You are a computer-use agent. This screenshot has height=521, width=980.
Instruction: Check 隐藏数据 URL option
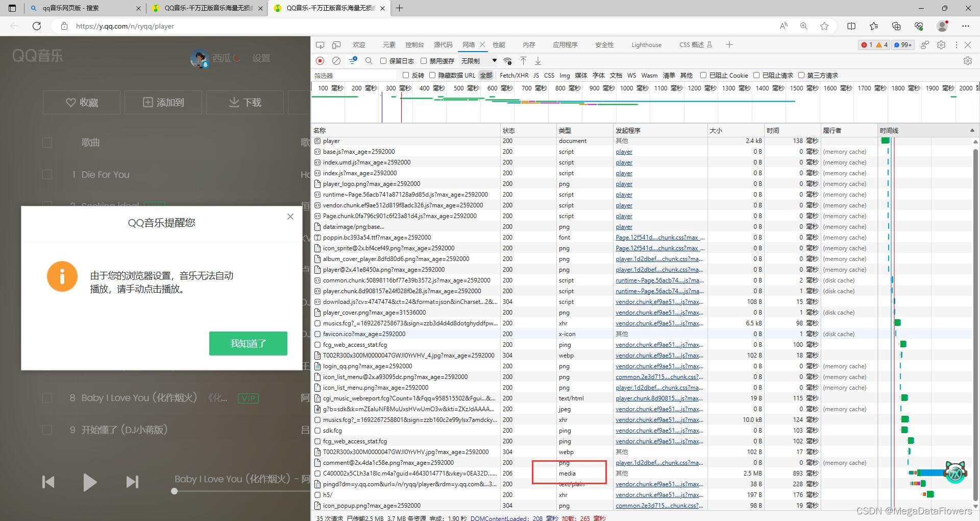coord(432,75)
